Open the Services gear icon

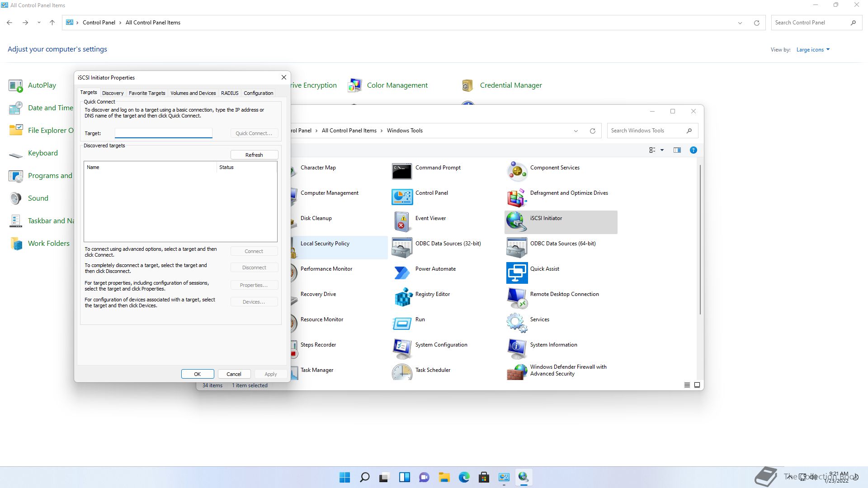517,323
